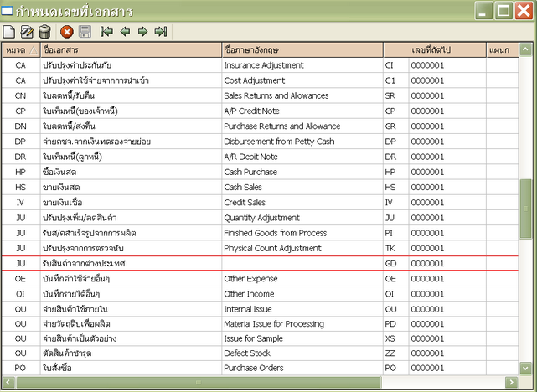The image size is (537, 392).
Task: Click the red Cancel icon
Action: coord(67,32)
